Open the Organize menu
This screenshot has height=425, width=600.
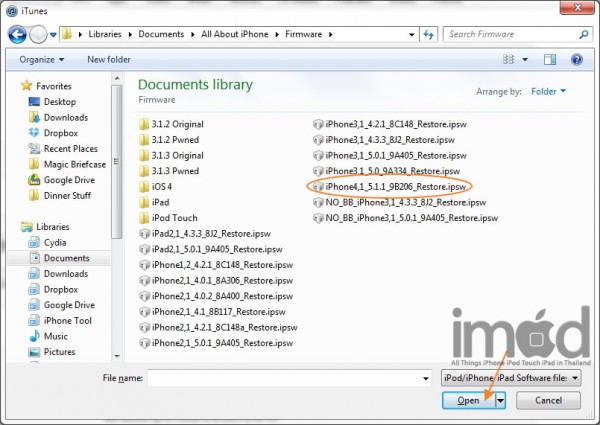(x=44, y=60)
